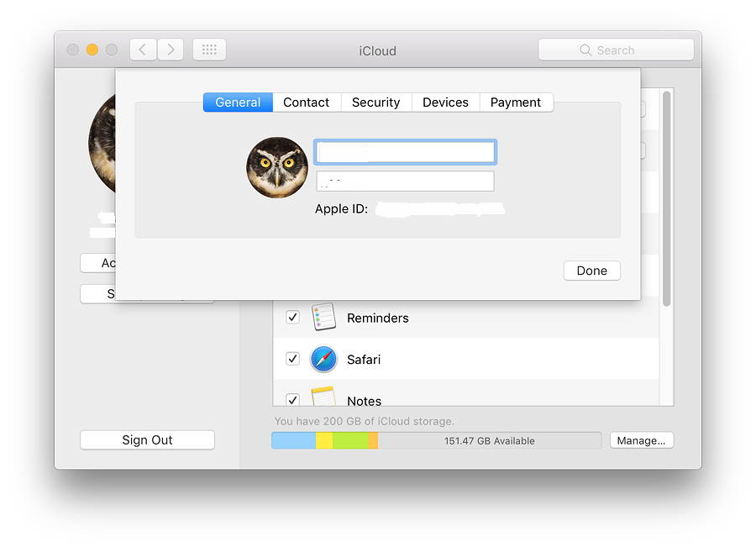
Task: Focus the Search field
Action: pyautogui.click(x=617, y=50)
